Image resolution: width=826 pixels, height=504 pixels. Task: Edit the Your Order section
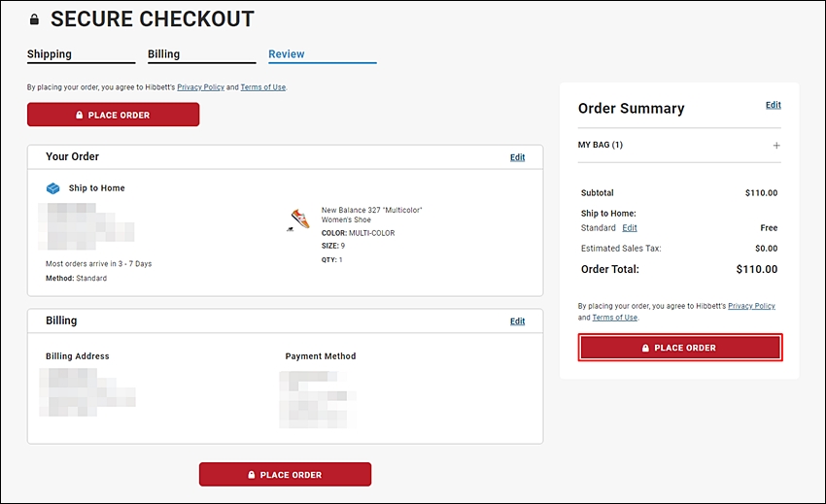pos(517,157)
